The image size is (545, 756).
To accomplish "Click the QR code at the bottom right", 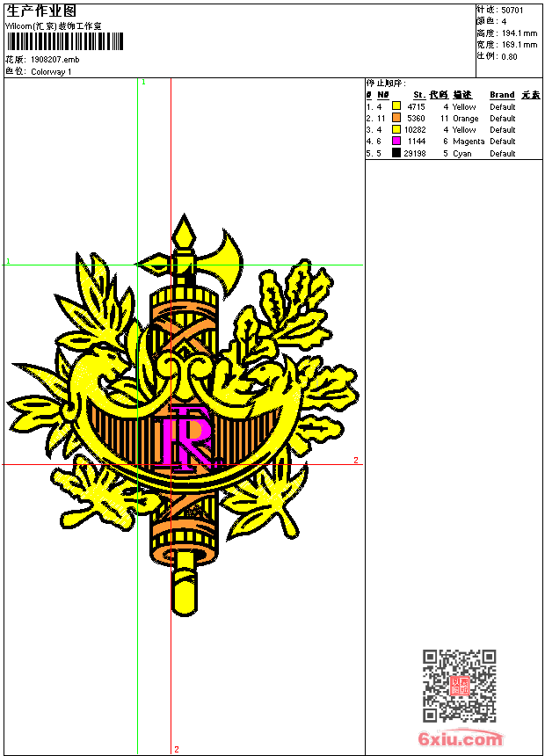I will pyautogui.click(x=460, y=685).
